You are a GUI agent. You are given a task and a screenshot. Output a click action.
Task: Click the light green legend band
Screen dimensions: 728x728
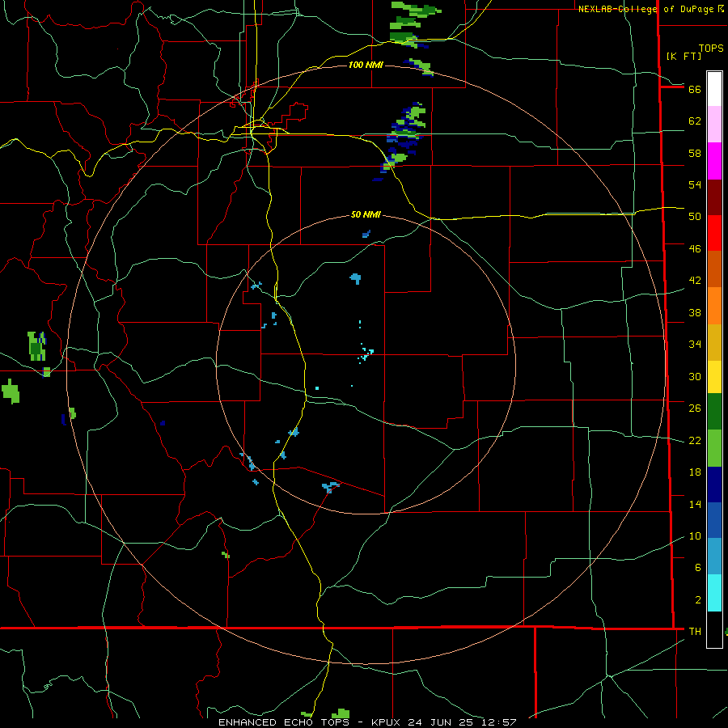pyautogui.click(x=714, y=448)
